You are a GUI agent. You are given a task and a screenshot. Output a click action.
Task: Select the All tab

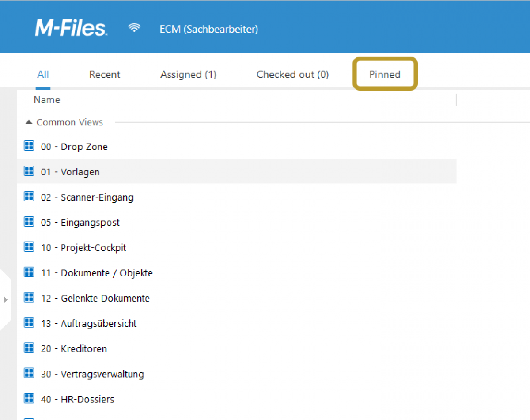(43, 74)
